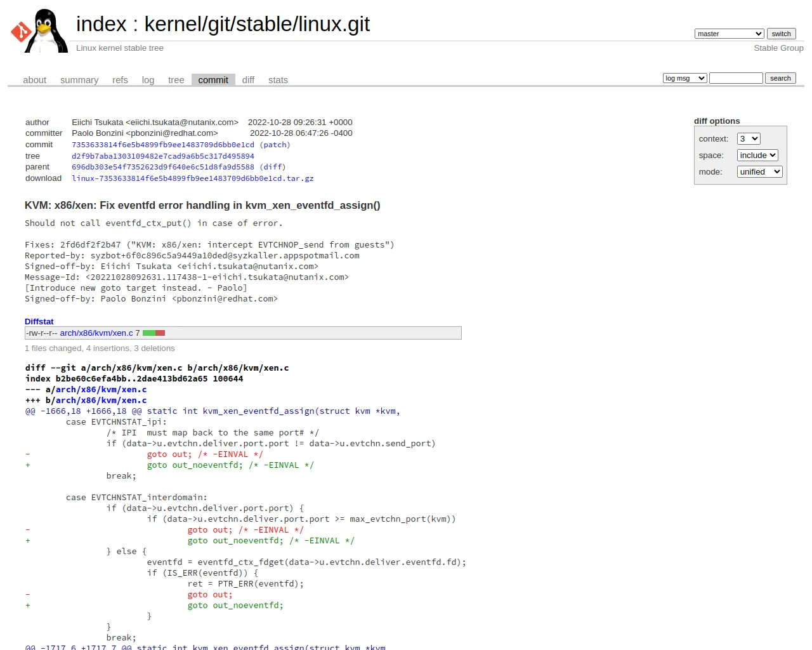Click the (patch) link
The width and height of the screenshot is (812, 650).
pos(275,145)
